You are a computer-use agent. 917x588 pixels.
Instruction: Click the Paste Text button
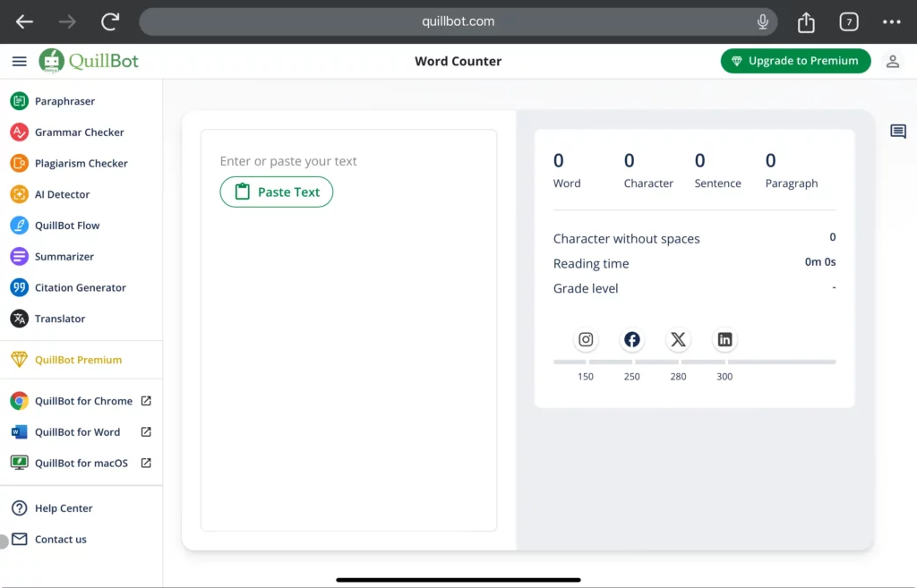[x=277, y=192]
